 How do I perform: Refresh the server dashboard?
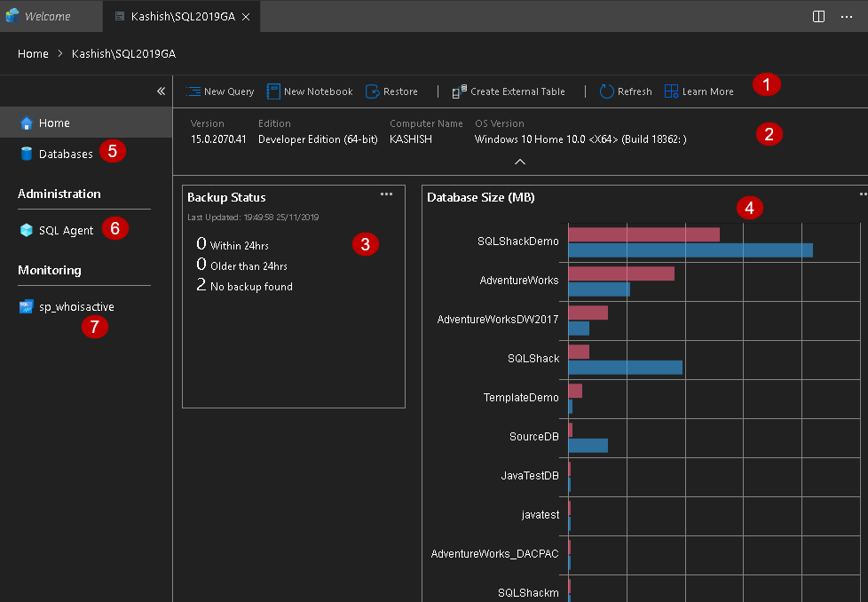(x=607, y=91)
